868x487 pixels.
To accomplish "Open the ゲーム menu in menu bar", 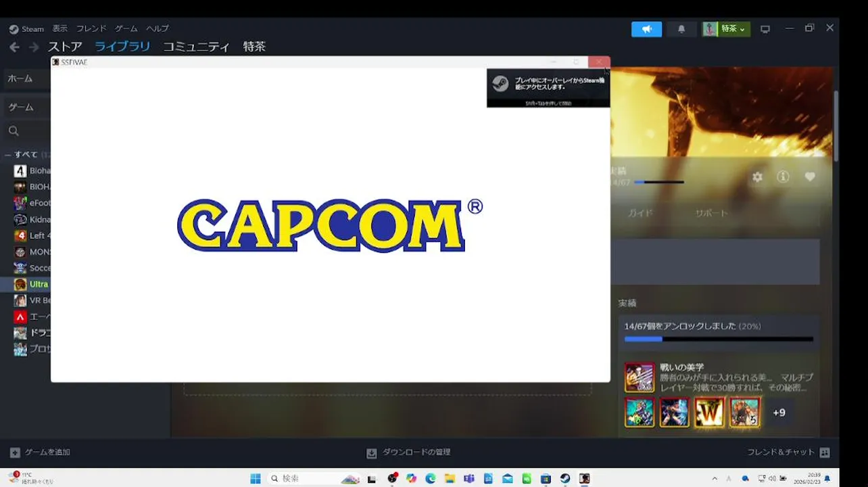I will 126,28.
